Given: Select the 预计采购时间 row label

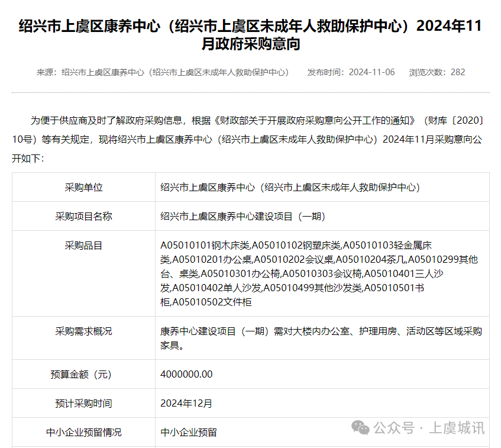Looking at the screenshot, I should 83,404.
